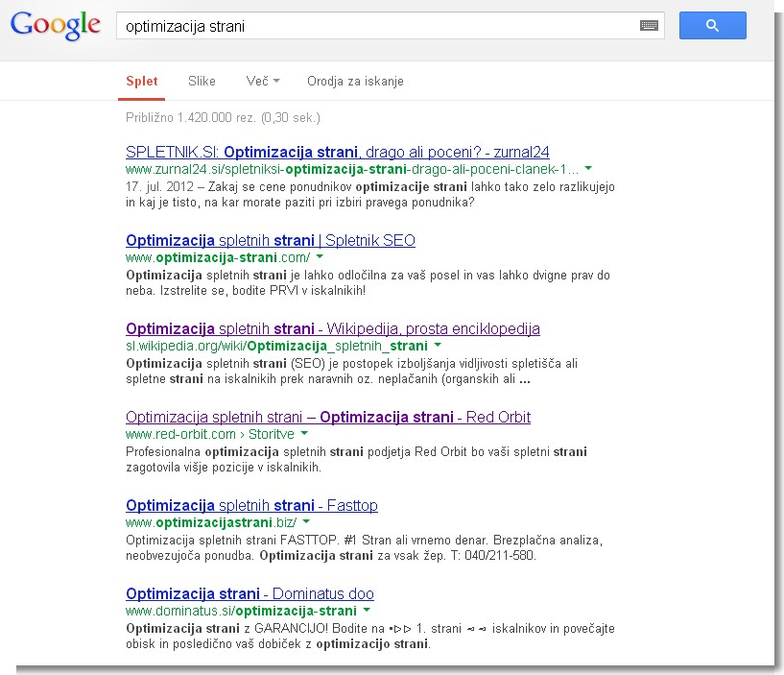Image resolution: width=784 pixels, height=675 pixels.
Task: Open the Fasttop result link
Action: tap(251, 505)
